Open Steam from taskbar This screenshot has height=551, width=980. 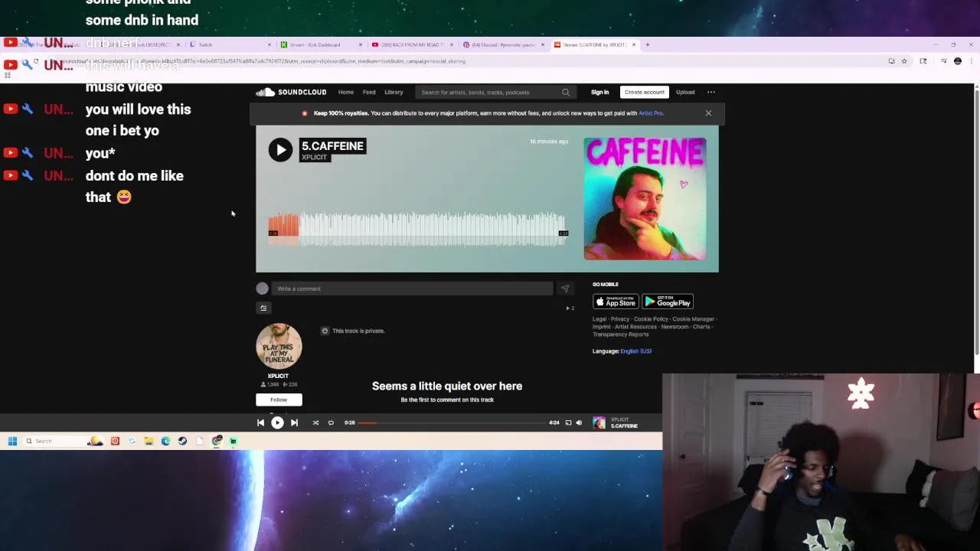(x=182, y=441)
